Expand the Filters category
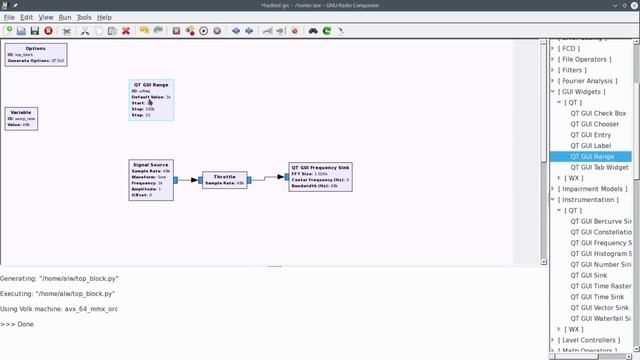Screen dimensions: 640x360 pyautogui.click(x=553, y=70)
